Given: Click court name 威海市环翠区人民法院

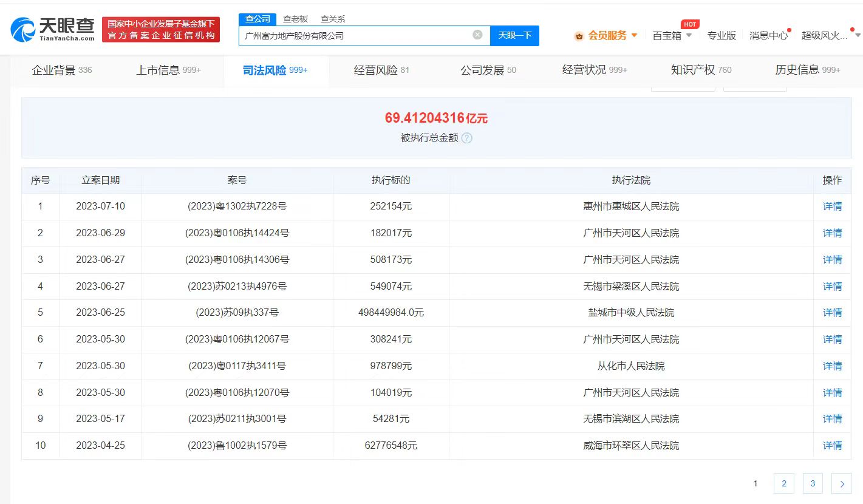Looking at the screenshot, I should [x=631, y=446].
